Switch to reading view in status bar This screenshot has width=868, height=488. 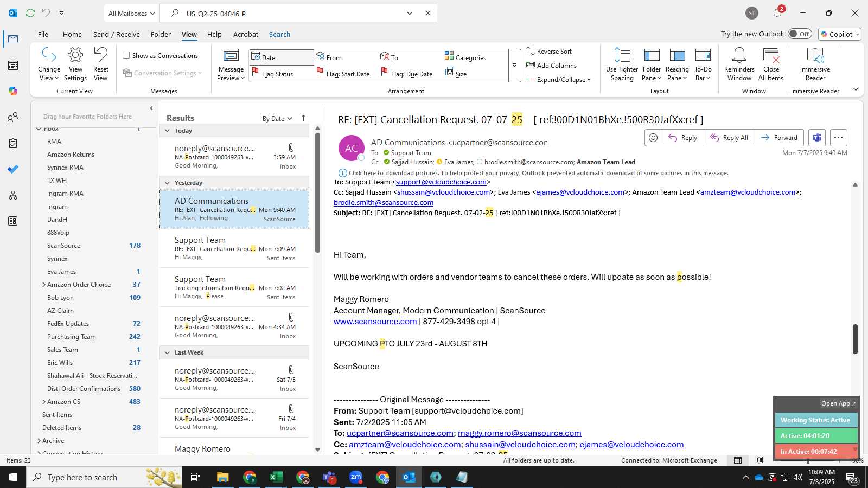coord(759,460)
